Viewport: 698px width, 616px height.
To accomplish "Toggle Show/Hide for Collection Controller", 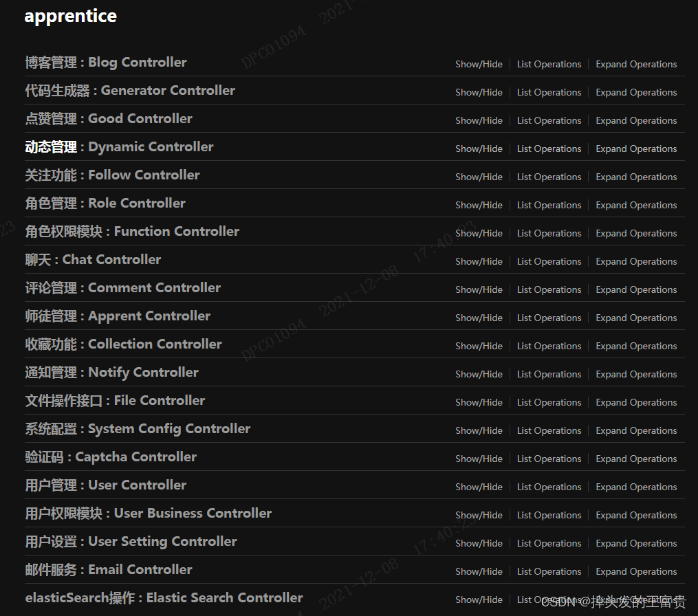I will [479, 346].
